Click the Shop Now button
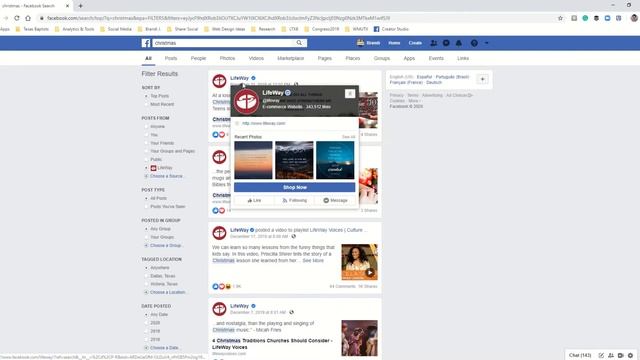Viewport: 640px width, 360px height. click(x=295, y=187)
